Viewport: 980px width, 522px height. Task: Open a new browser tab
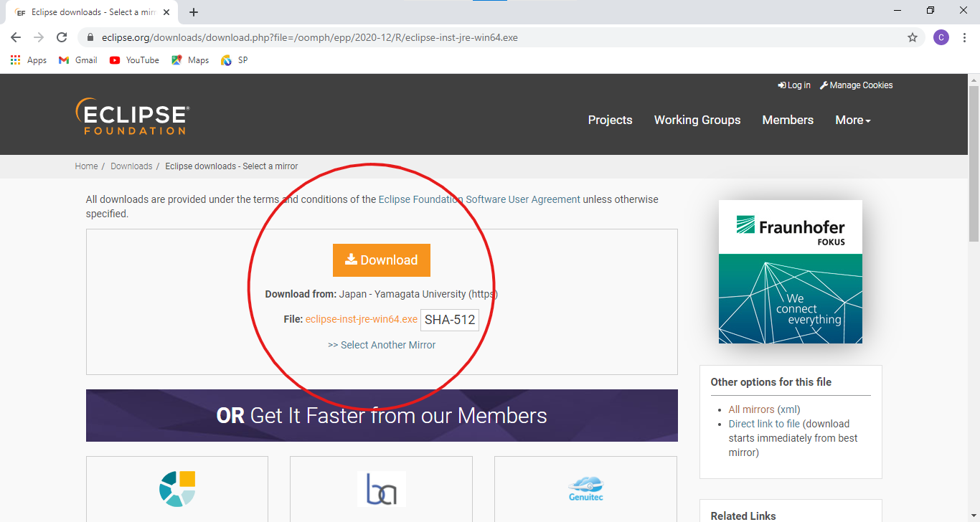tap(194, 12)
